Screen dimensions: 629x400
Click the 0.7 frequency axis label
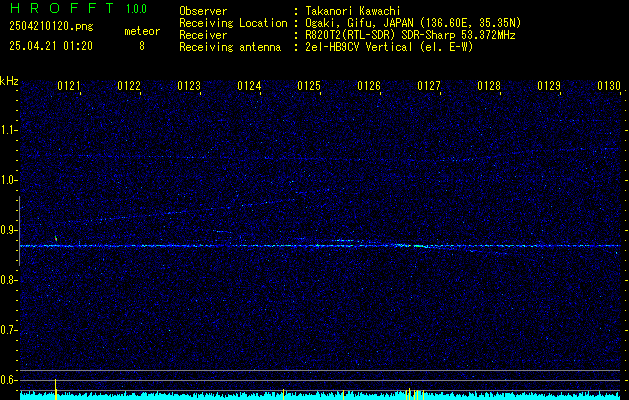9,330
